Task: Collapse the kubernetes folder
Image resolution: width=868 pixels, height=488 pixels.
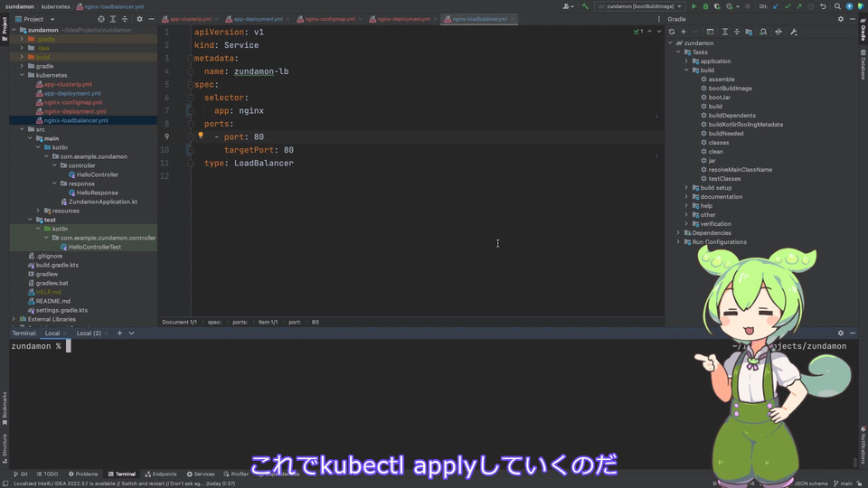Action: click(x=22, y=75)
